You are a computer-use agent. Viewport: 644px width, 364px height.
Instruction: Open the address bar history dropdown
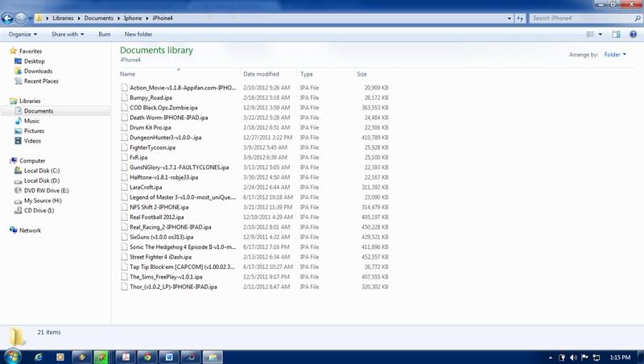click(x=510, y=18)
